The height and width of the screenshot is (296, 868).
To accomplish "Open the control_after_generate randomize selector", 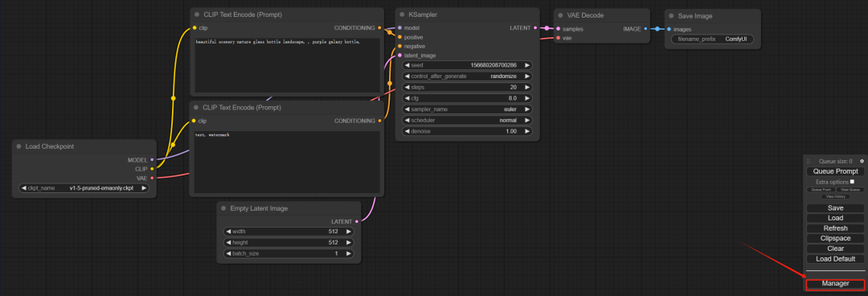I will coord(467,76).
